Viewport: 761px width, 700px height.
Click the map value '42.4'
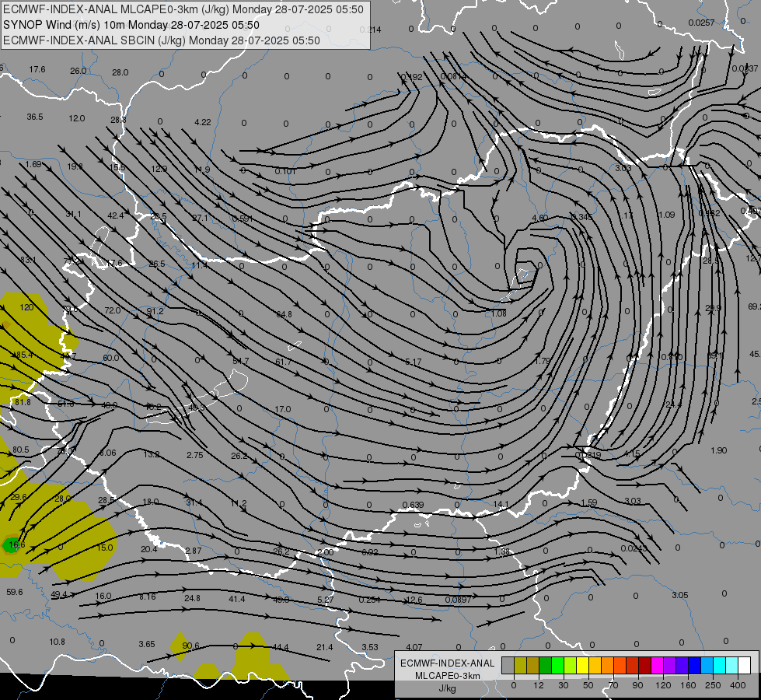click(116, 215)
